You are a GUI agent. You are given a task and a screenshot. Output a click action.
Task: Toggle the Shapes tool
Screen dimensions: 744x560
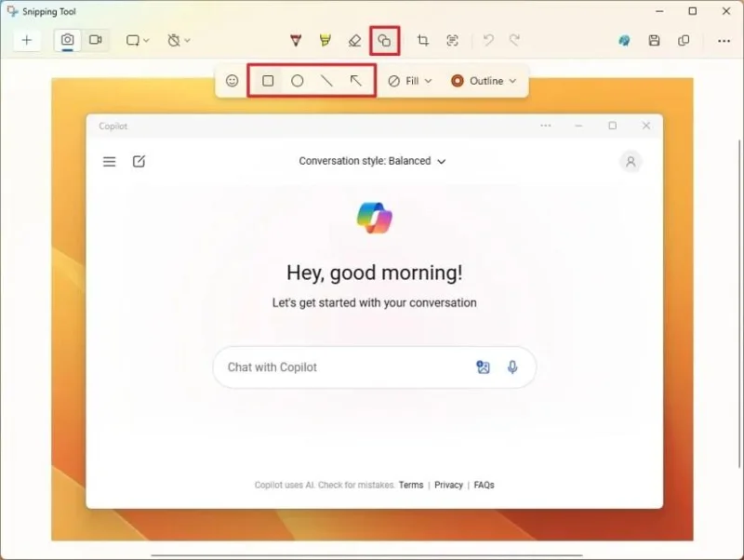(x=384, y=41)
